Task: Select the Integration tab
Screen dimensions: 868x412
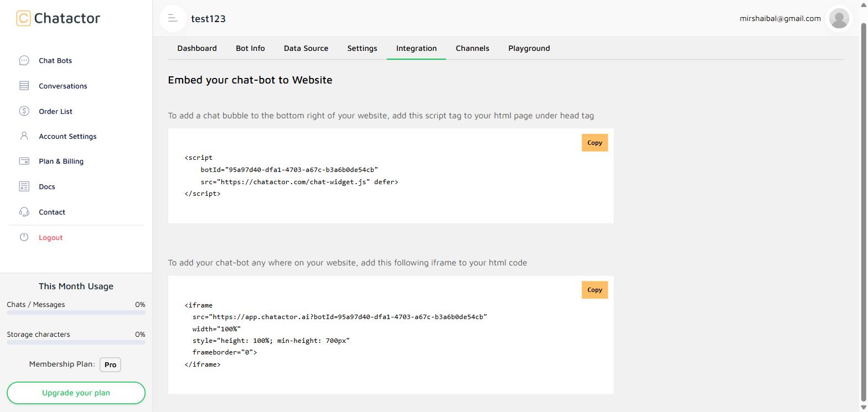Action: click(416, 48)
